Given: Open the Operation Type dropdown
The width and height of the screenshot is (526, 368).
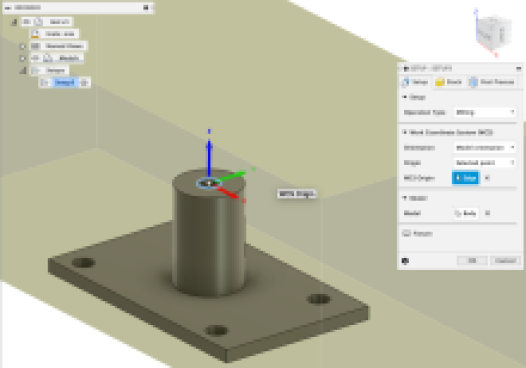Looking at the screenshot, I should click(x=485, y=112).
